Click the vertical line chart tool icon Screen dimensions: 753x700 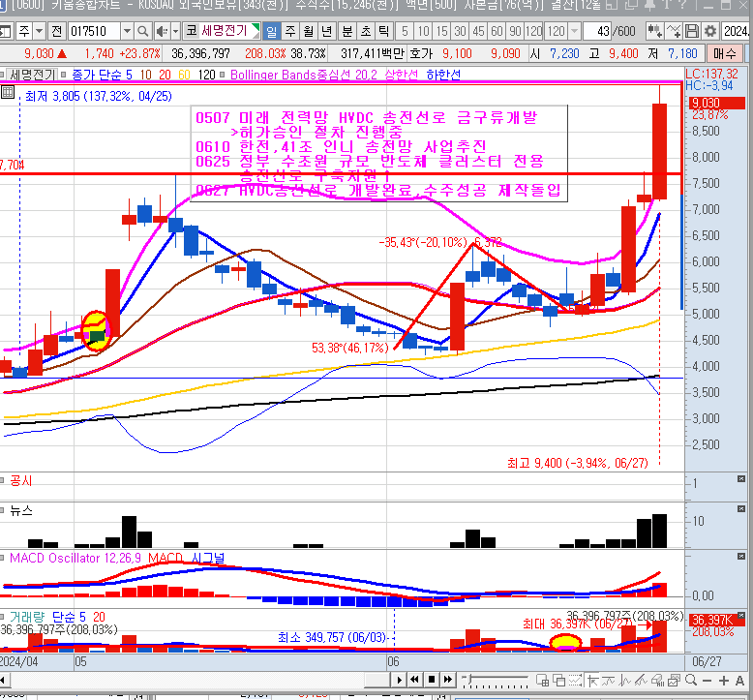[625, 681]
